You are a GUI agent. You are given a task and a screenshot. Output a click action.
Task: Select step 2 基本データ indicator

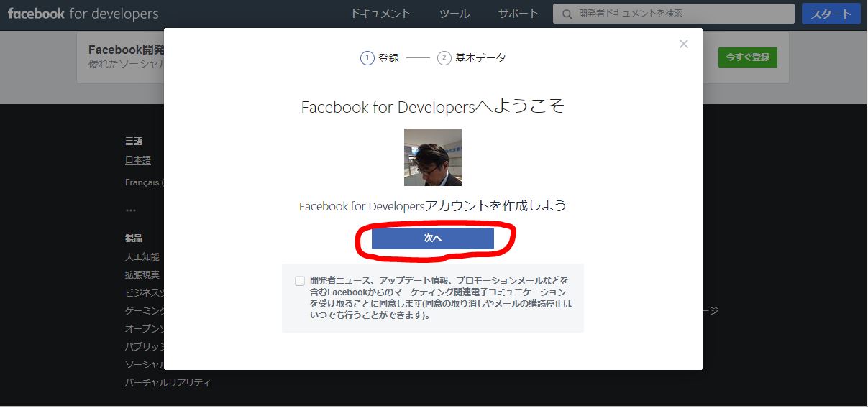472,58
